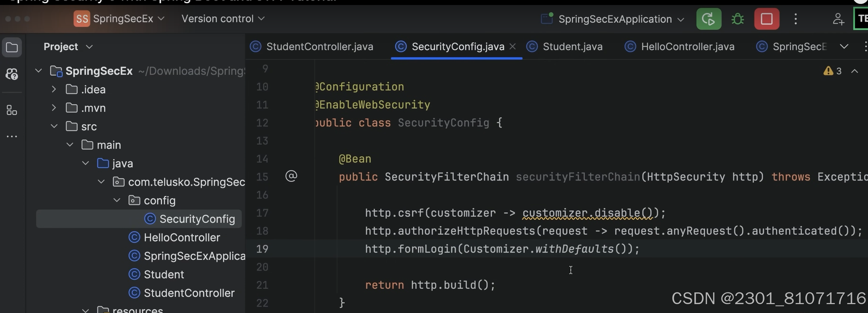The image size is (868, 313).
Task: Open Code With Me add-user icon
Action: [x=838, y=19]
